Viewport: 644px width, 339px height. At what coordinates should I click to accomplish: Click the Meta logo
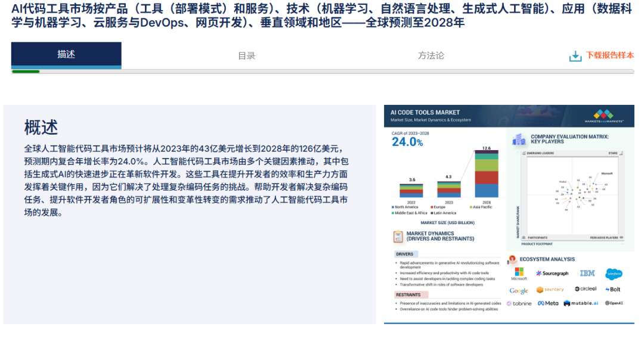[549, 303]
